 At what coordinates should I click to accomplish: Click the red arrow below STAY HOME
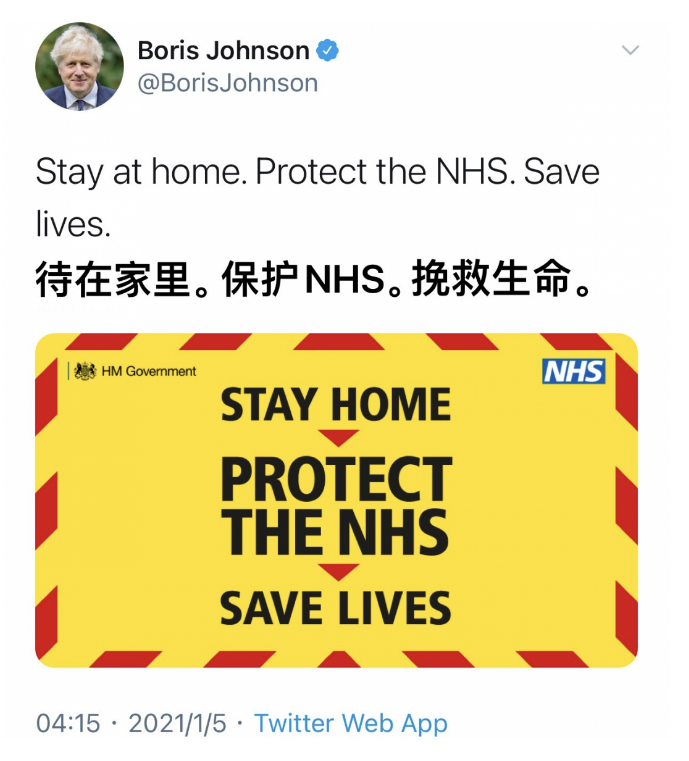[338, 438]
